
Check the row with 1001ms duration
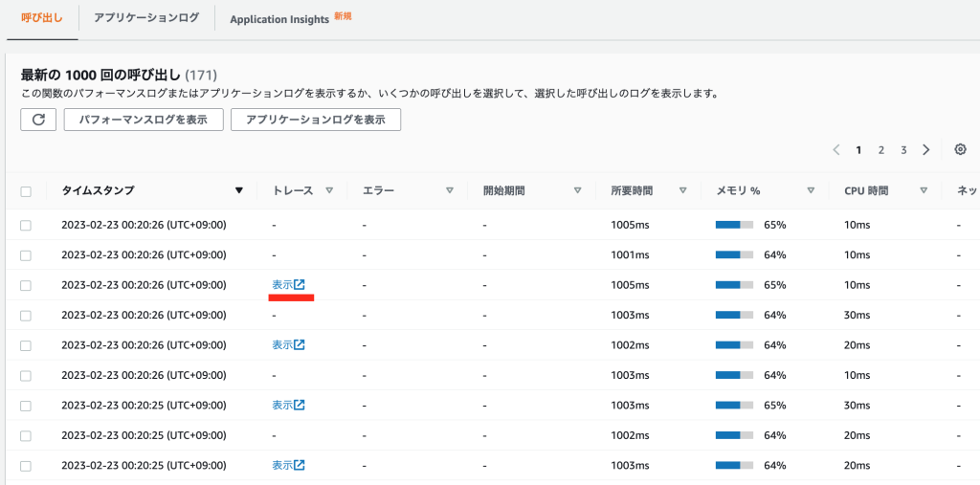point(26,255)
